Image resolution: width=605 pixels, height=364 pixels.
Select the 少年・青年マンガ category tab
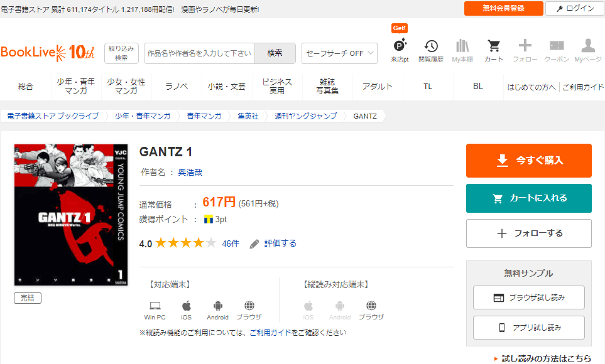coord(75,87)
